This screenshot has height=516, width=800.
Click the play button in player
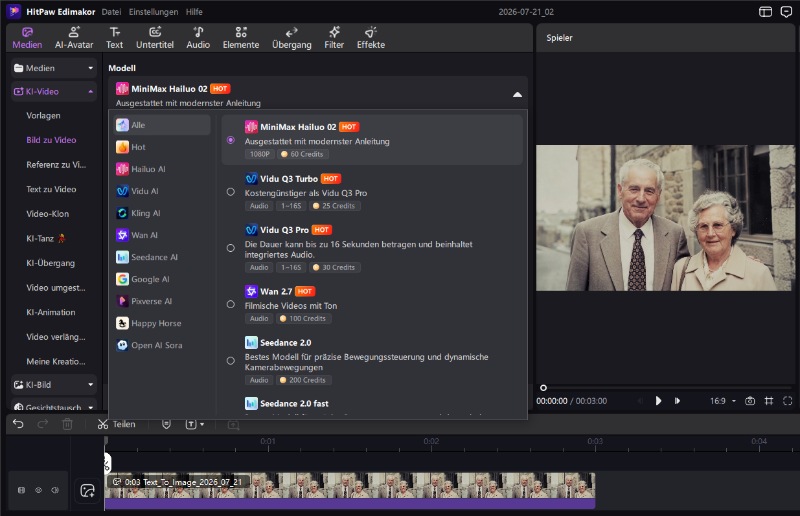click(659, 401)
